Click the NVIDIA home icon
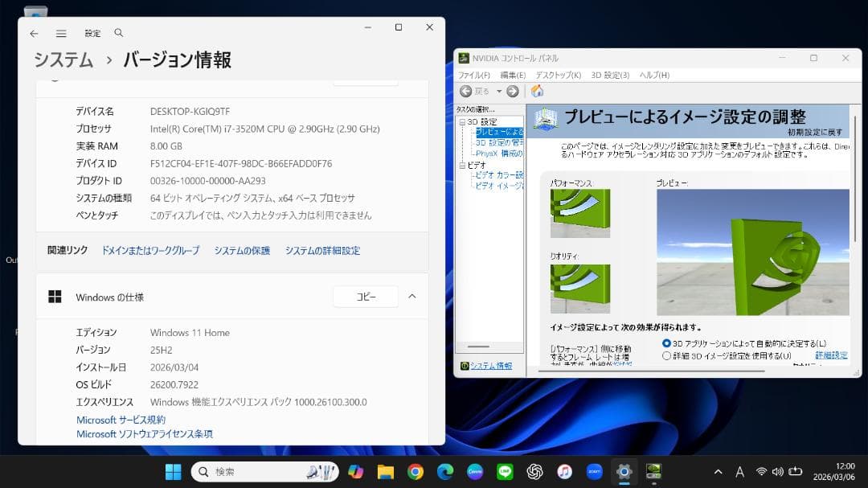Image resolution: width=868 pixels, height=488 pixels. 537,91
